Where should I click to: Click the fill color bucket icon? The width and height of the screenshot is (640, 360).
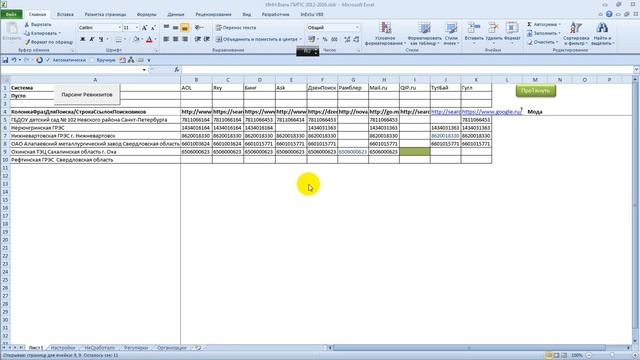point(137,39)
